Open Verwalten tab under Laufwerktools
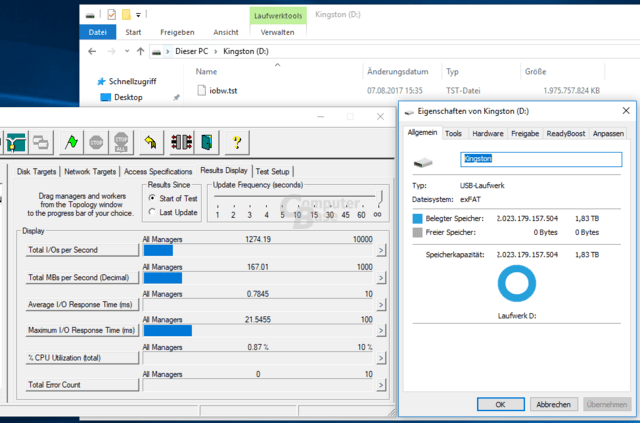Screen dimensions: 640x423 point(278,32)
